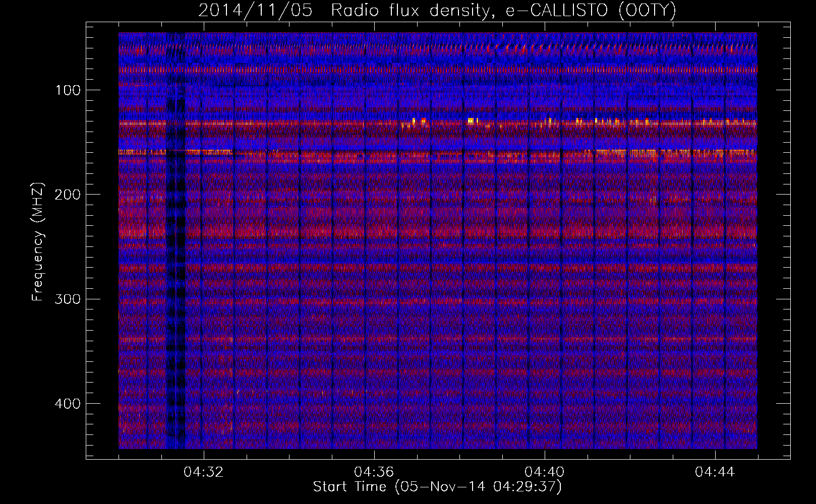816x504 pixels.
Task: Click the '04:40' time tick label
Action: 545,472
